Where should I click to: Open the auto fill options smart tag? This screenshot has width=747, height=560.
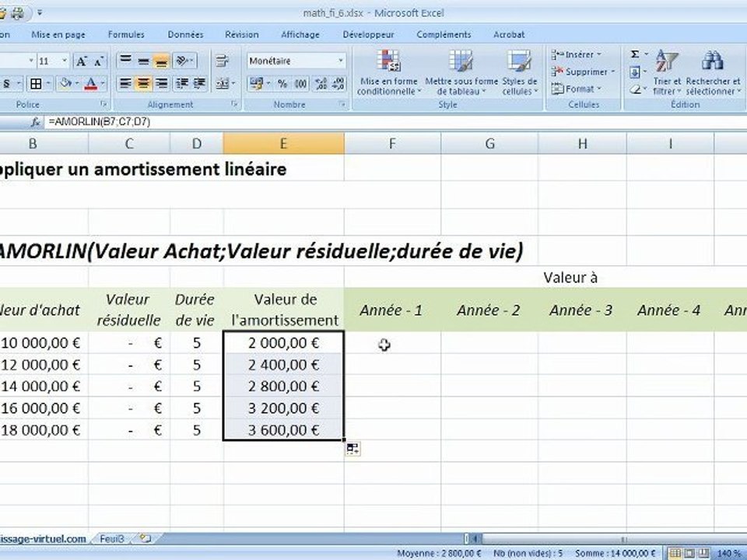point(352,449)
